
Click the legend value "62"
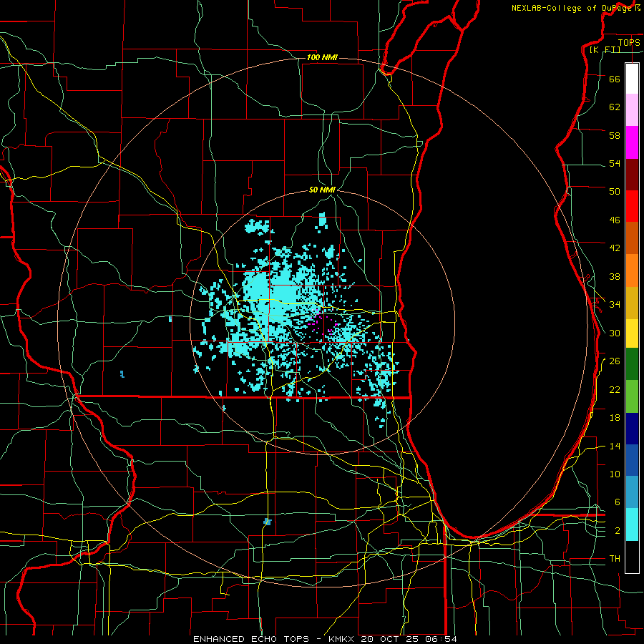615,107
